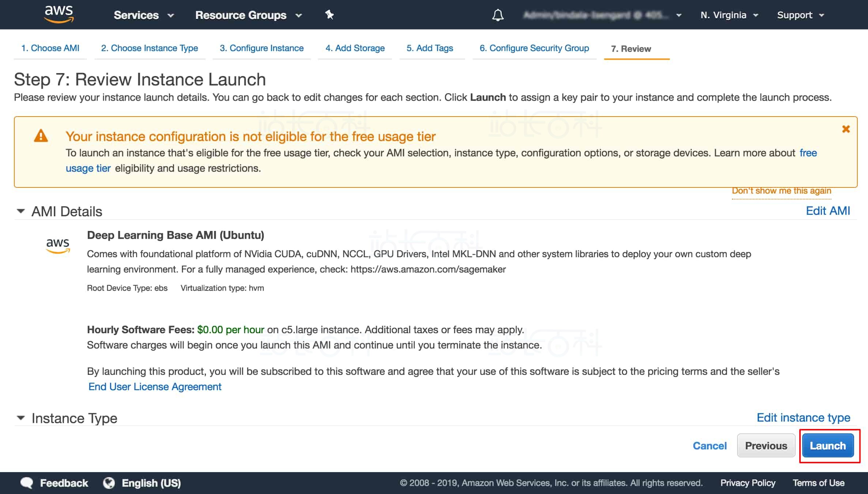Open the Privacy Policy link
Screen dimensions: 868x494
(x=748, y=483)
